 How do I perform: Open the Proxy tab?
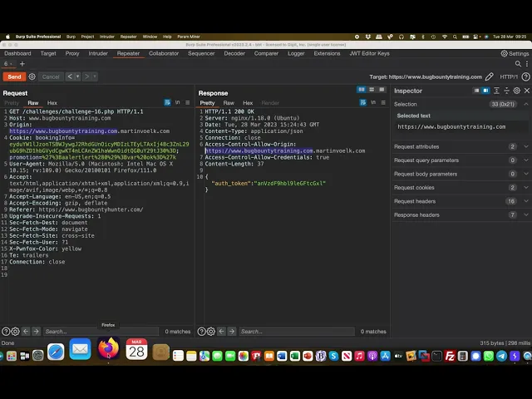(x=72, y=53)
